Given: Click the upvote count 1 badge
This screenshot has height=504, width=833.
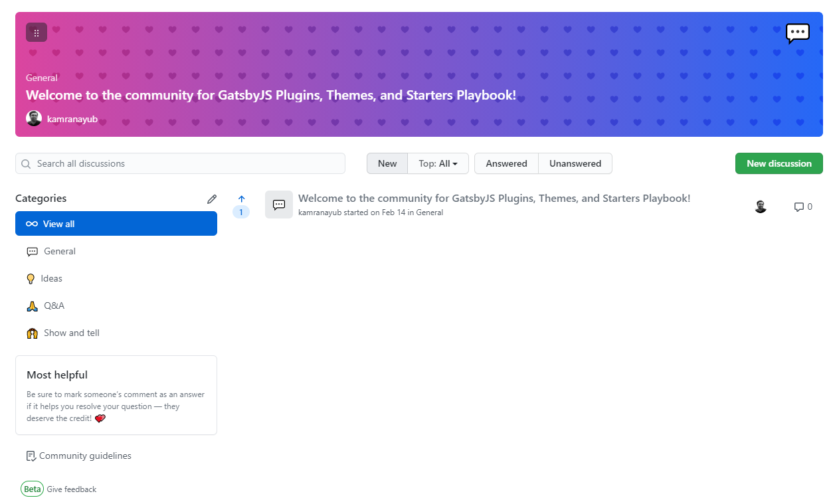Looking at the screenshot, I should coord(241,212).
